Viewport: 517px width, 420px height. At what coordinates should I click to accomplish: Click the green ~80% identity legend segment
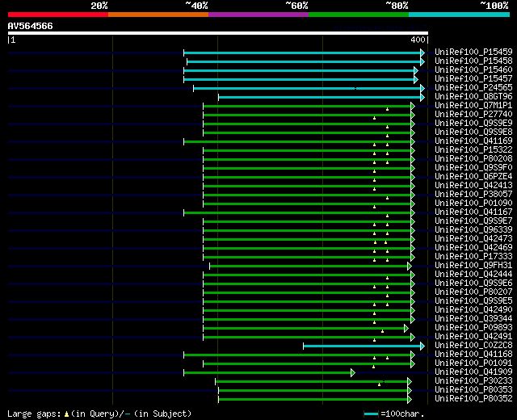[359, 15]
